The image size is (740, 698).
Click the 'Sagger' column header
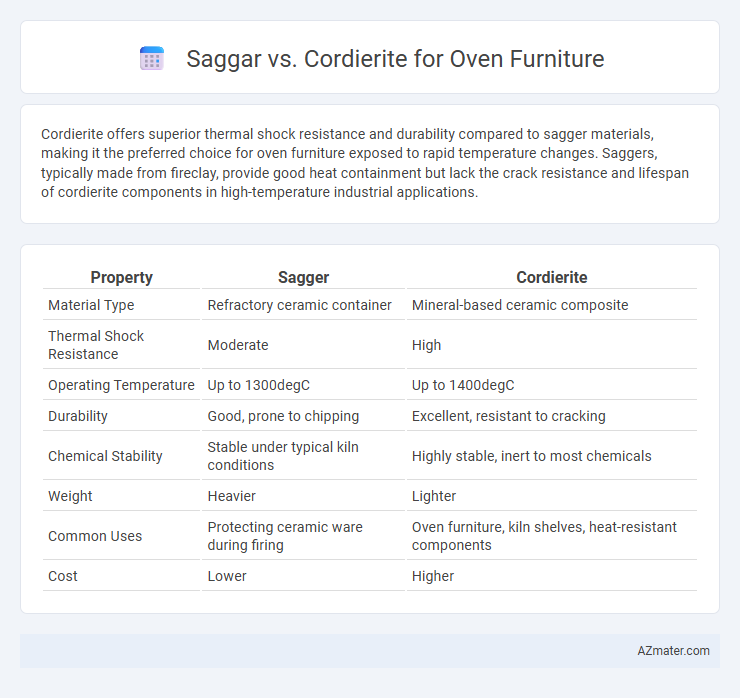303,278
